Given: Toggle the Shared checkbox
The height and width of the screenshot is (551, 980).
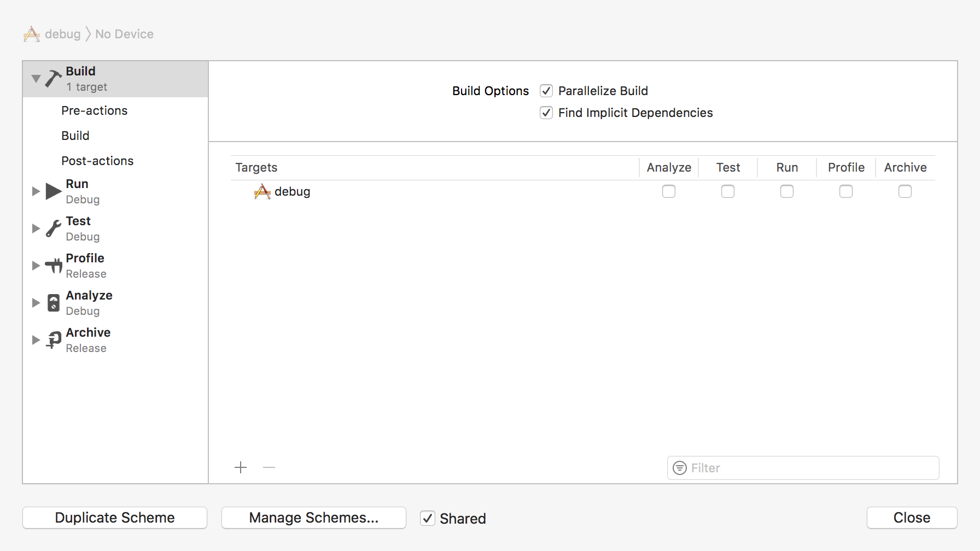Looking at the screenshot, I should 428,518.
